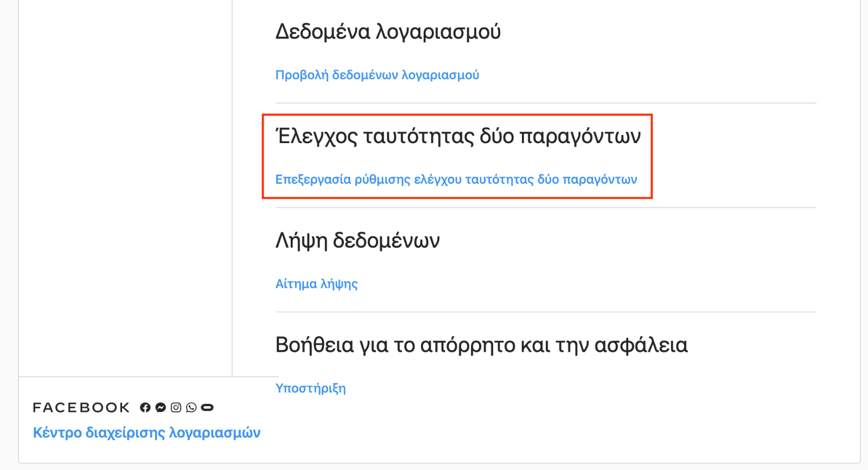Select Βοήθεια για το απόρρητο heading
The image size is (868, 470).
tap(481, 345)
